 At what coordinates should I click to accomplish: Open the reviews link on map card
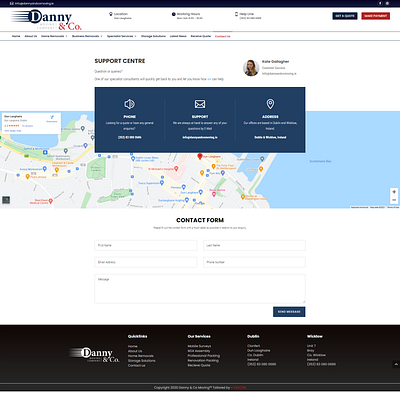point(27,126)
